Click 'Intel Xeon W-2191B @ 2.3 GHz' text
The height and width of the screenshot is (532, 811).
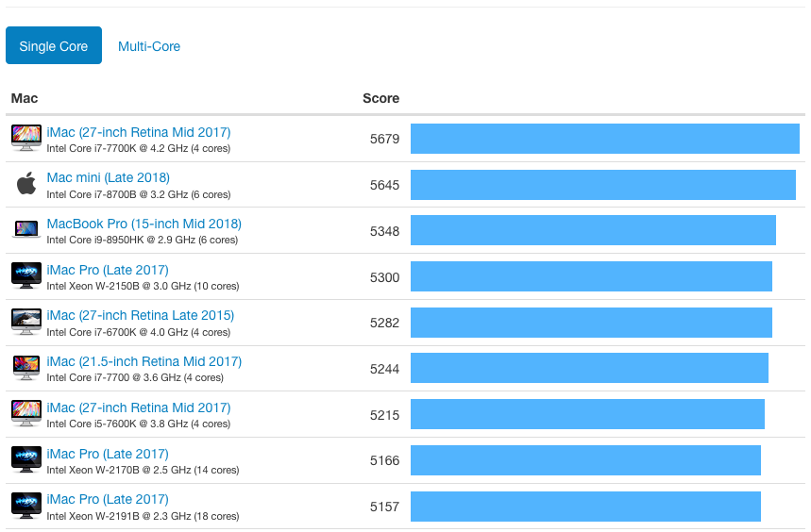pos(119,516)
